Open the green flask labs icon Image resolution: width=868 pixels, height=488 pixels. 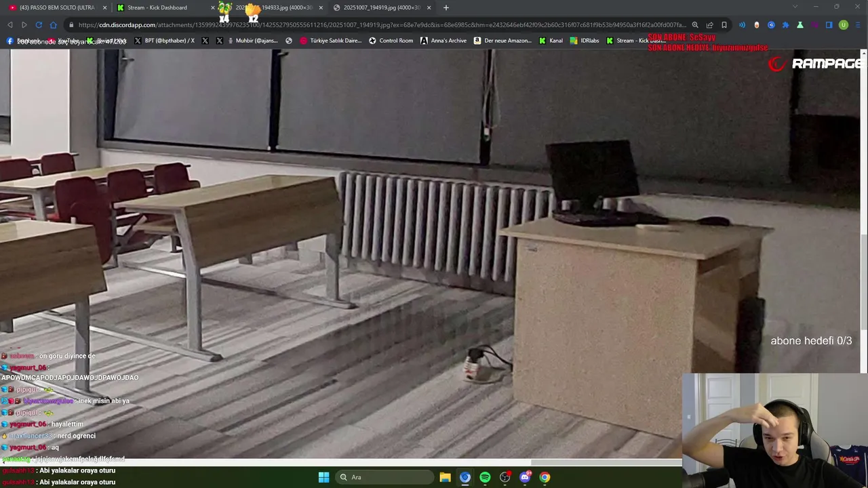click(x=800, y=25)
